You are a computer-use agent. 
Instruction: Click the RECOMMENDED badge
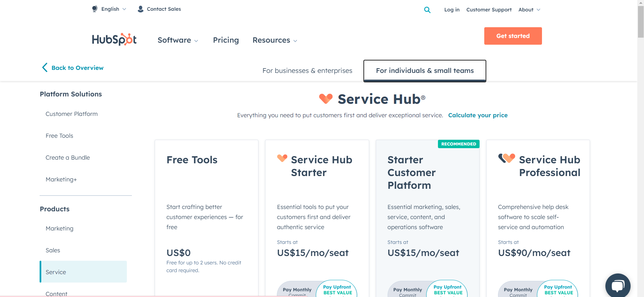458,144
